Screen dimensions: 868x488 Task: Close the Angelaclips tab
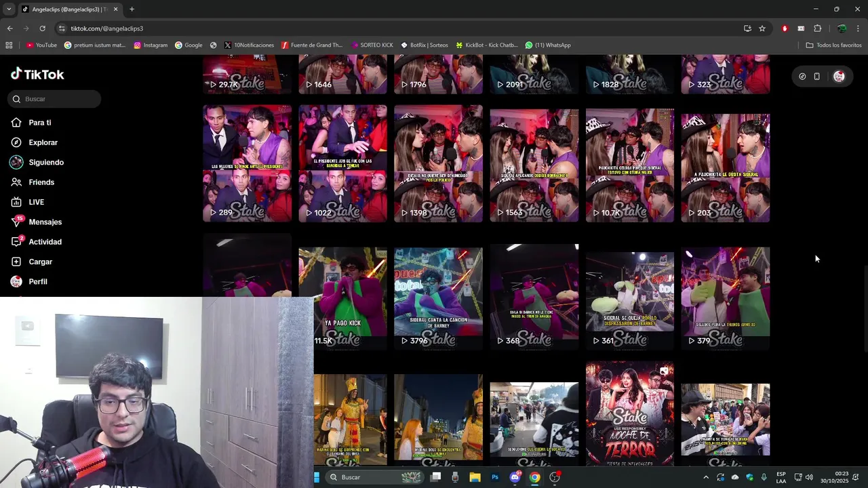115,9
